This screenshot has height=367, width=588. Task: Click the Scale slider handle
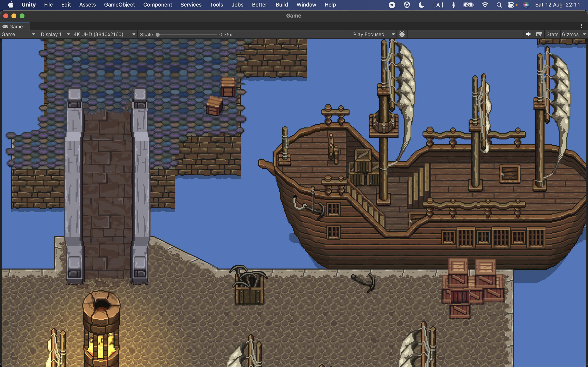[x=157, y=34]
